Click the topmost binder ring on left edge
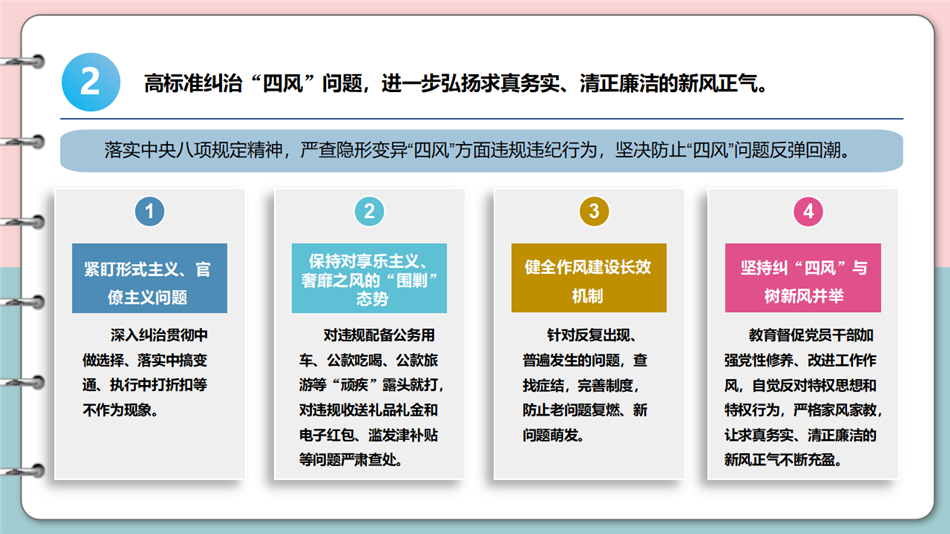The height and width of the screenshot is (534, 950). point(28,59)
